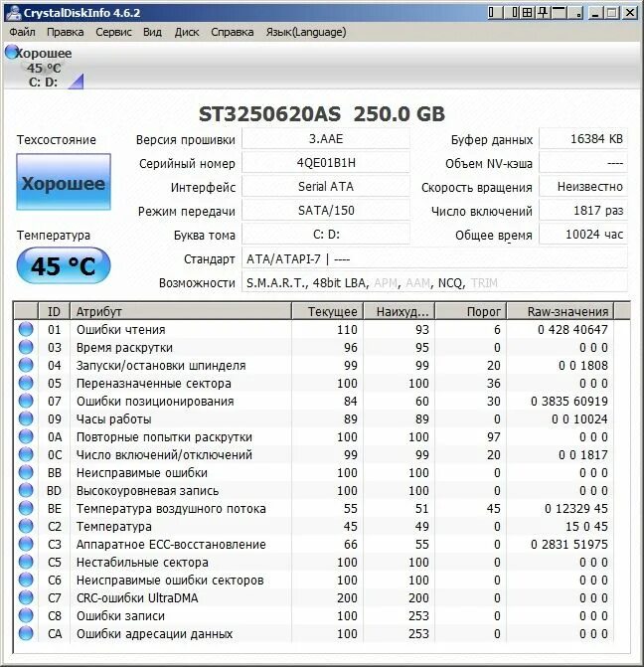Image resolution: width=644 pixels, height=667 pixels.
Task: Click status orb of Аппаратное ECC-восстановление row
Action: pyautogui.click(x=26, y=544)
